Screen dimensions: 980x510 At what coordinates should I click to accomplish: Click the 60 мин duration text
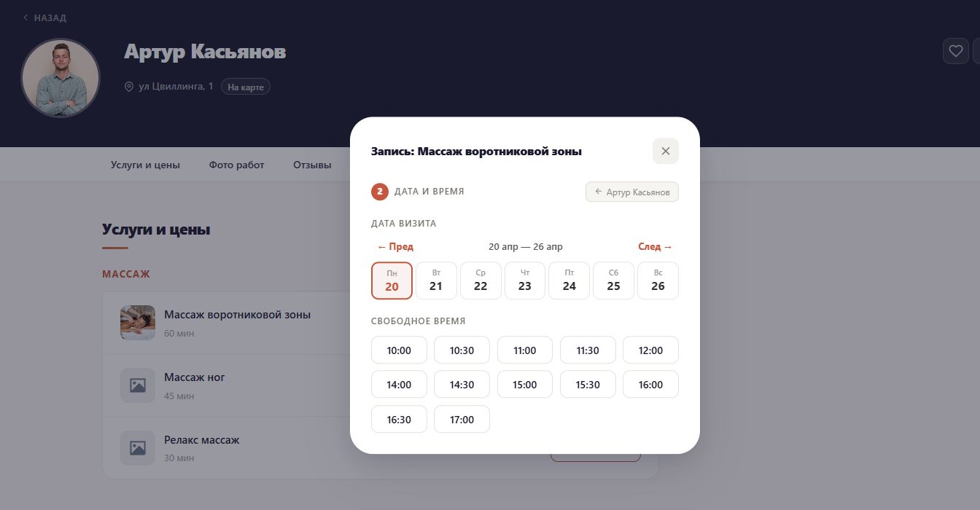179,333
